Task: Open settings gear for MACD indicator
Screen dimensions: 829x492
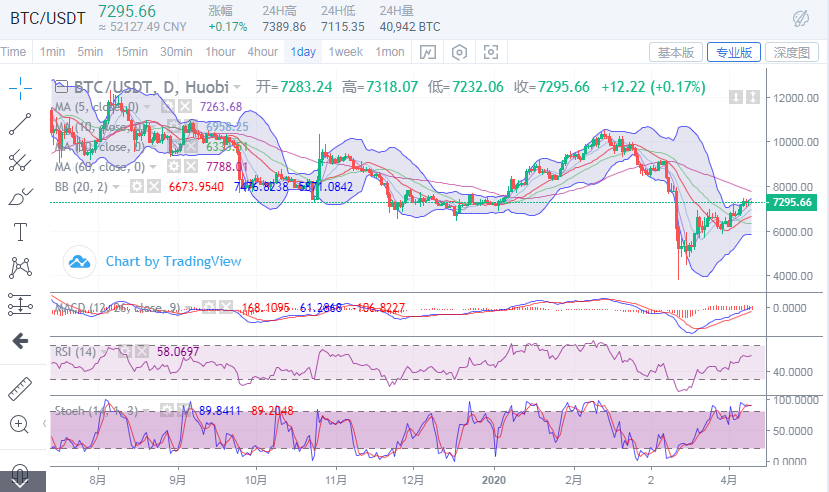Action: pyautogui.click(x=209, y=307)
